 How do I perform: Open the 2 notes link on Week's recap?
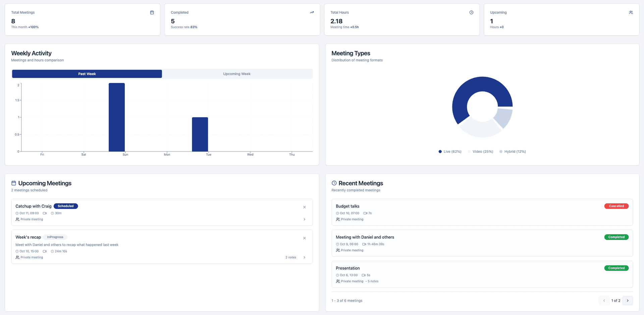(290, 257)
